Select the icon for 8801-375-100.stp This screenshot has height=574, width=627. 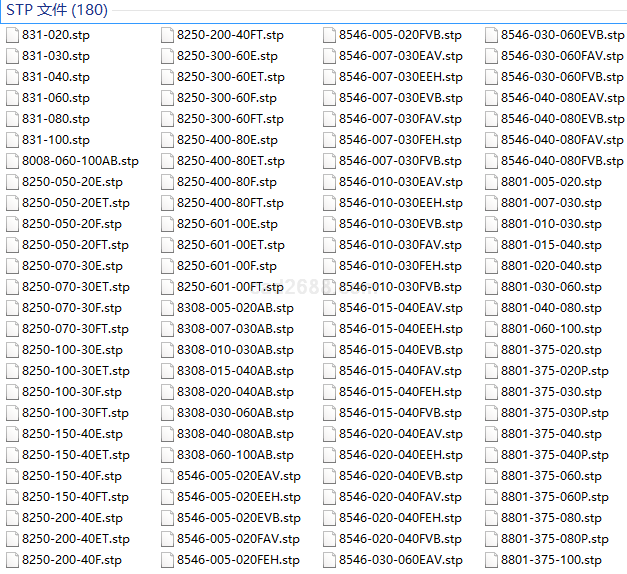(x=491, y=560)
